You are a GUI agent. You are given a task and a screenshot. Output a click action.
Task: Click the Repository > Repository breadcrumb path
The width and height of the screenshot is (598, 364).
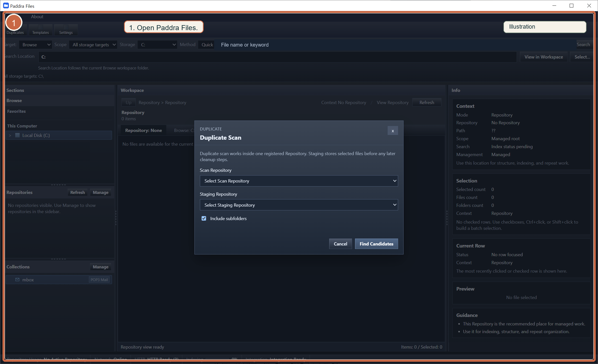[162, 103]
